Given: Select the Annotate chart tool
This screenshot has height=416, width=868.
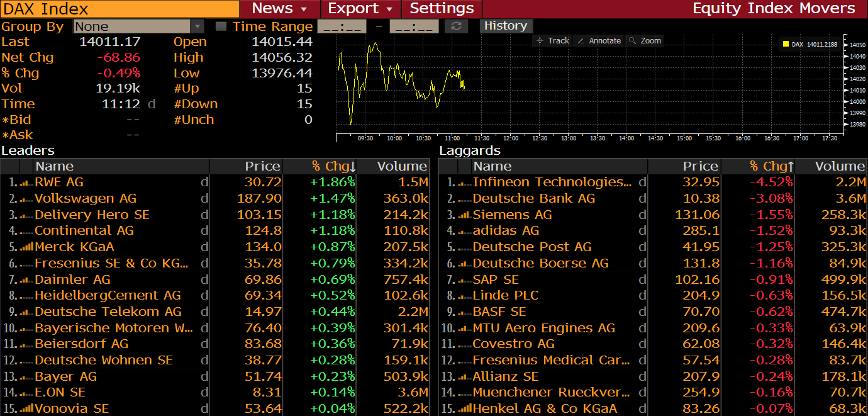Looking at the screenshot, I should pyautogui.click(x=598, y=41).
